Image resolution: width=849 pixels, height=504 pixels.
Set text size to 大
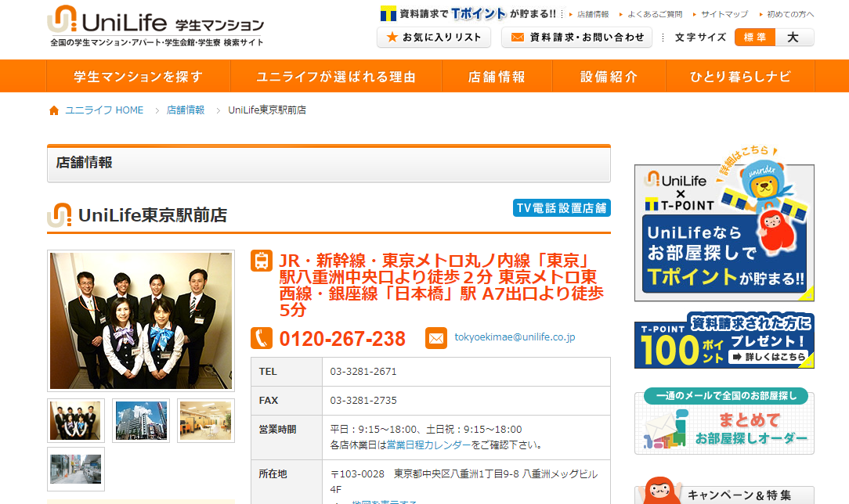[x=793, y=38]
